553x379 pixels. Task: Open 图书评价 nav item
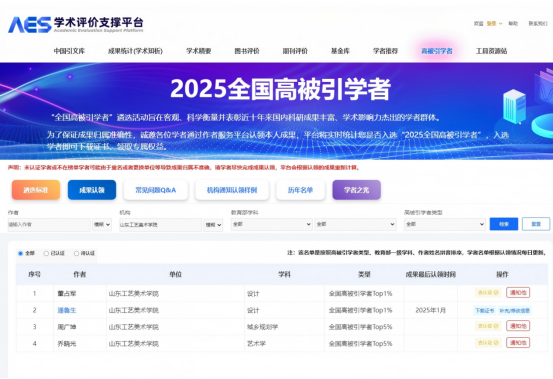[x=247, y=51]
